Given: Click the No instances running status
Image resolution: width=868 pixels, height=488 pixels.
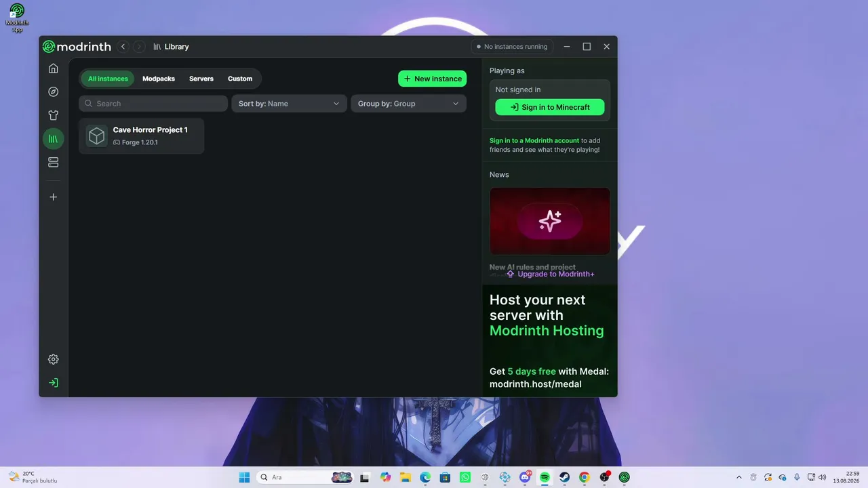Looking at the screenshot, I should [x=512, y=47].
